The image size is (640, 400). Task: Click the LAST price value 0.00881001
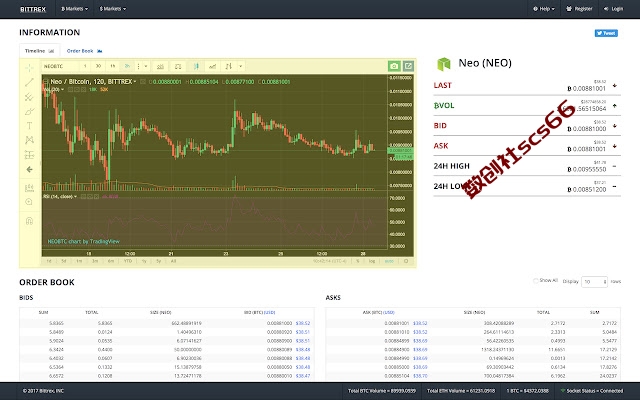(587, 89)
